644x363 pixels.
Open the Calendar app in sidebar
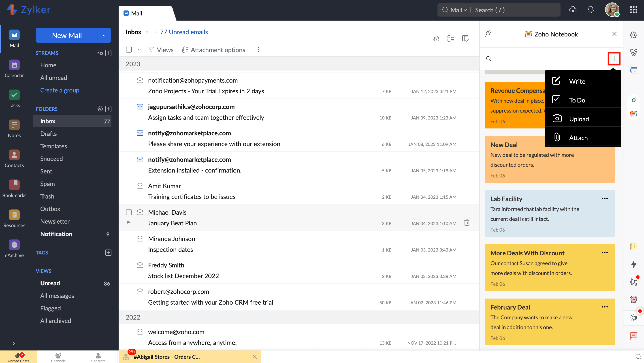click(x=14, y=66)
